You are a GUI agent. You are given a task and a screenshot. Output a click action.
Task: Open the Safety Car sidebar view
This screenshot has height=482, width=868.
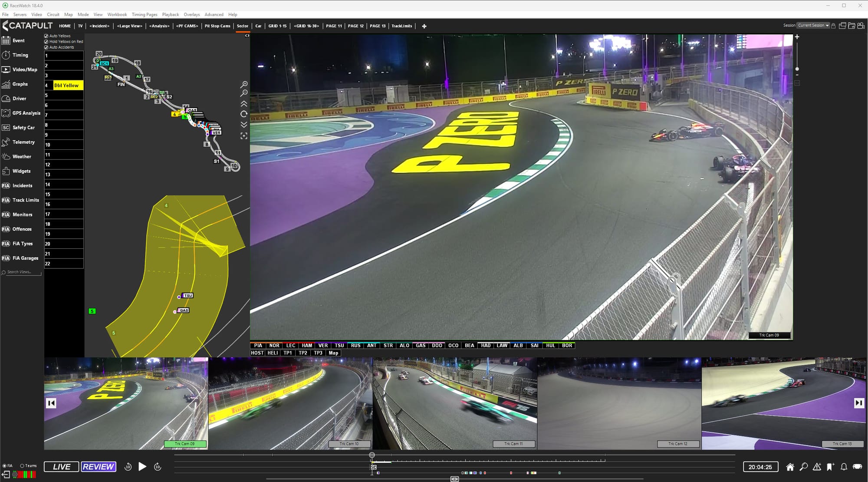23,128
